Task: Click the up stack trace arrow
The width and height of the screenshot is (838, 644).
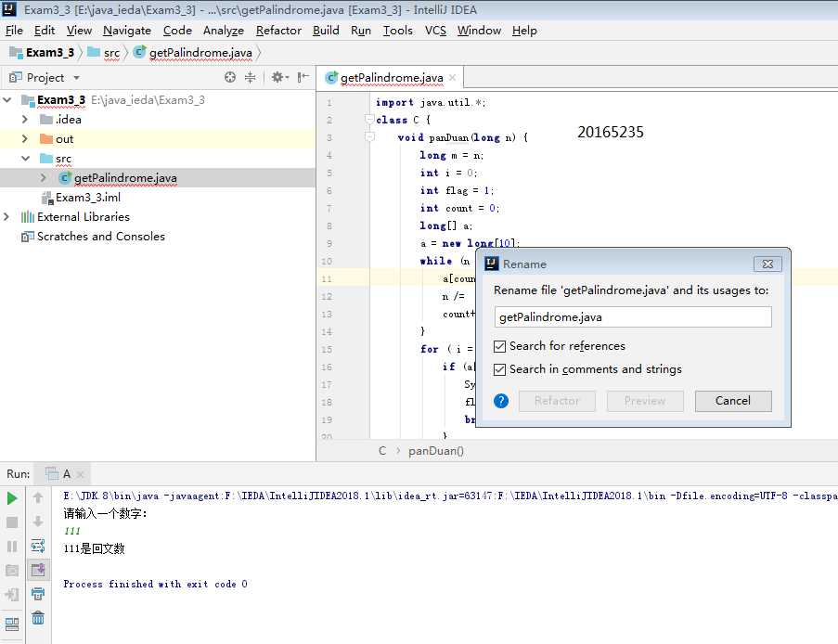Action: 38,497
